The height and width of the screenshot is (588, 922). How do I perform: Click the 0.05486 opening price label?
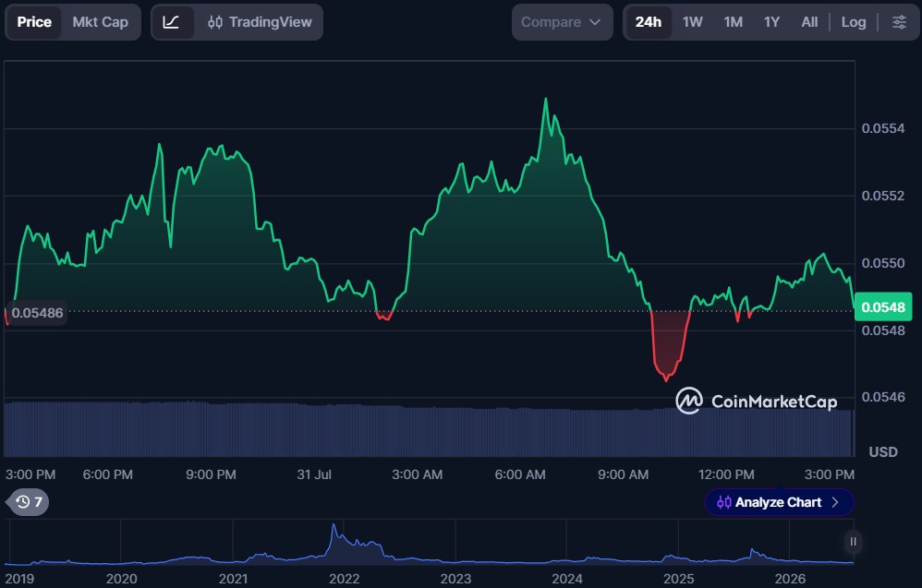[37, 313]
